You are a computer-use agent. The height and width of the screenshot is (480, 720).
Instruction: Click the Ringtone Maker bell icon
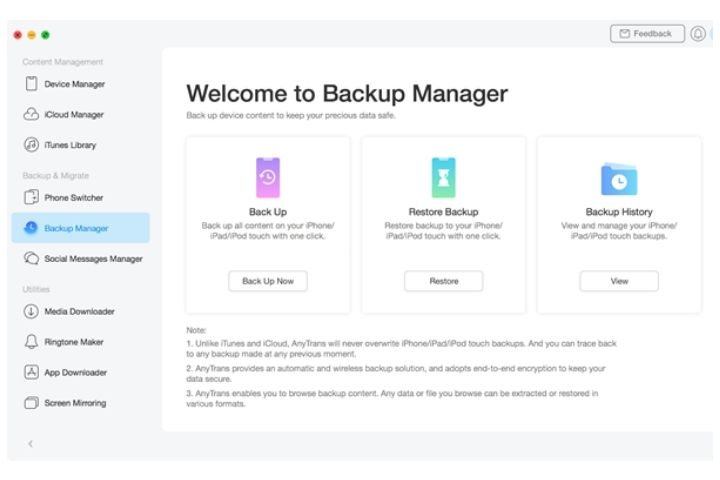point(31,342)
